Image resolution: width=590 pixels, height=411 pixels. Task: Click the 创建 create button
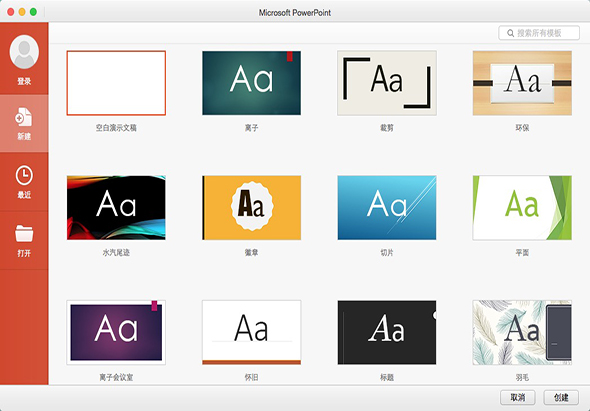(x=561, y=397)
